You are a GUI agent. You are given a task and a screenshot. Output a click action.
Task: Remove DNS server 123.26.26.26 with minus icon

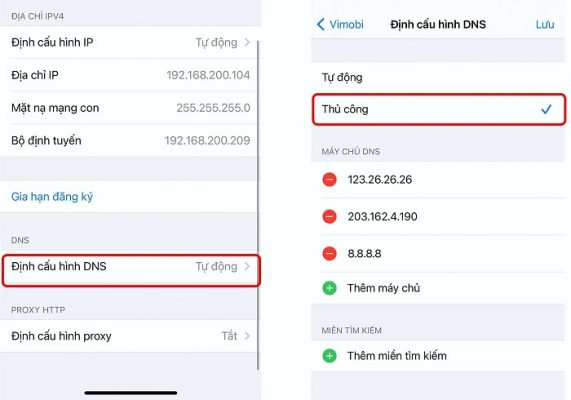329,180
